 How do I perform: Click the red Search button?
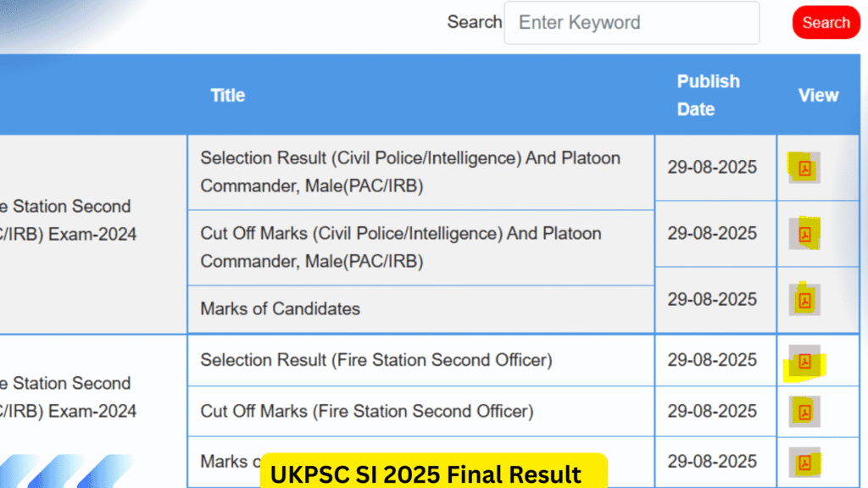point(826,23)
